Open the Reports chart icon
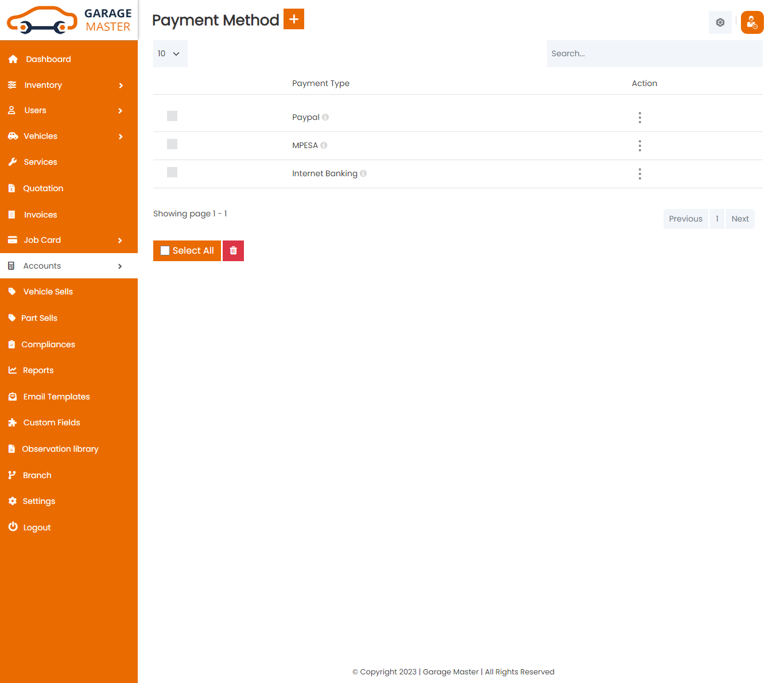Image resolution: width=784 pixels, height=683 pixels. pyautogui.click(x=13, y=370)
